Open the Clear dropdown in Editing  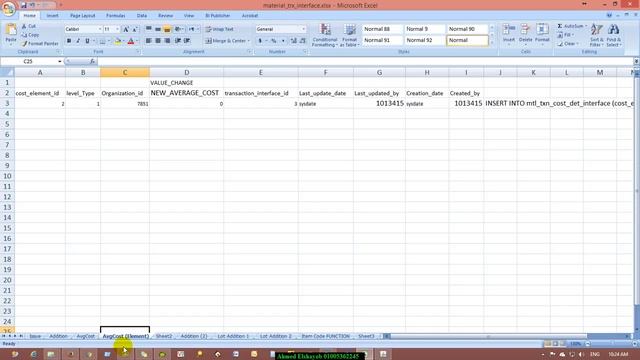click(568, 44)
